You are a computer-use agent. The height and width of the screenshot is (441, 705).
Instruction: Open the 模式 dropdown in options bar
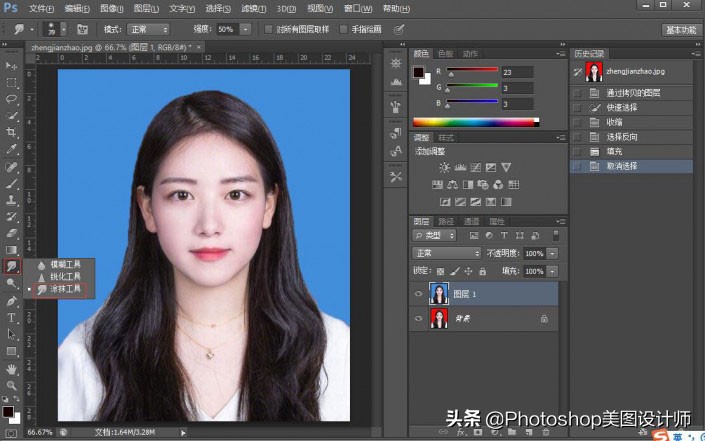pyautogui.click(x=148, y=30)
